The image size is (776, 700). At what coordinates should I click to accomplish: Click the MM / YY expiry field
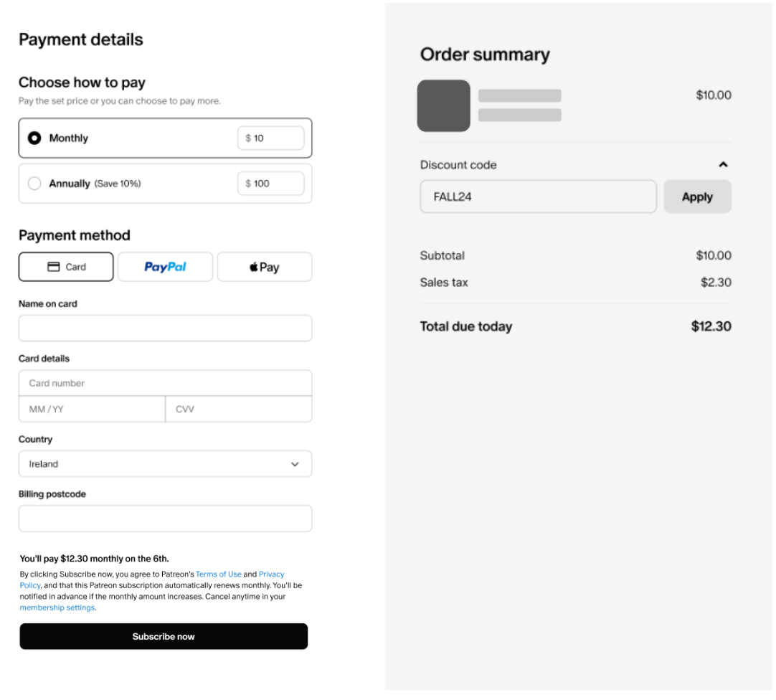pyautogui.click(x=92, y=410)
